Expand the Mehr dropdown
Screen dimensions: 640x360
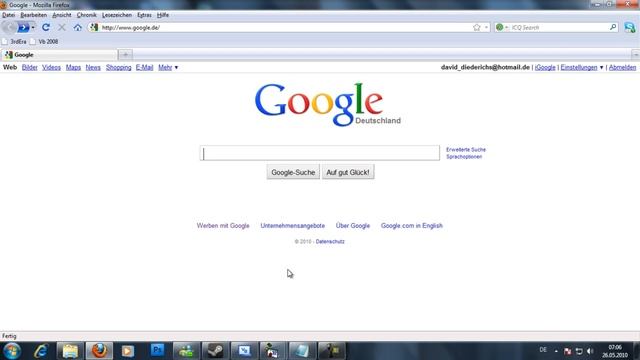click(168, 67)
